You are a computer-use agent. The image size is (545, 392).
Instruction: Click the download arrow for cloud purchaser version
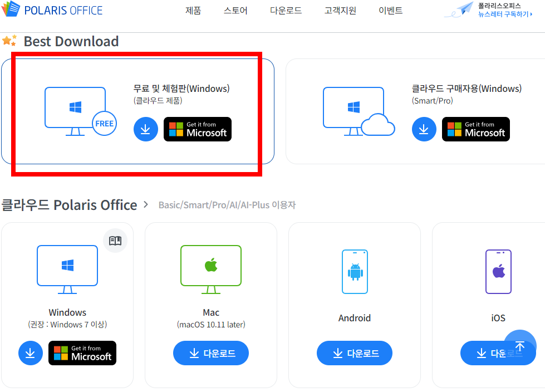424,129
